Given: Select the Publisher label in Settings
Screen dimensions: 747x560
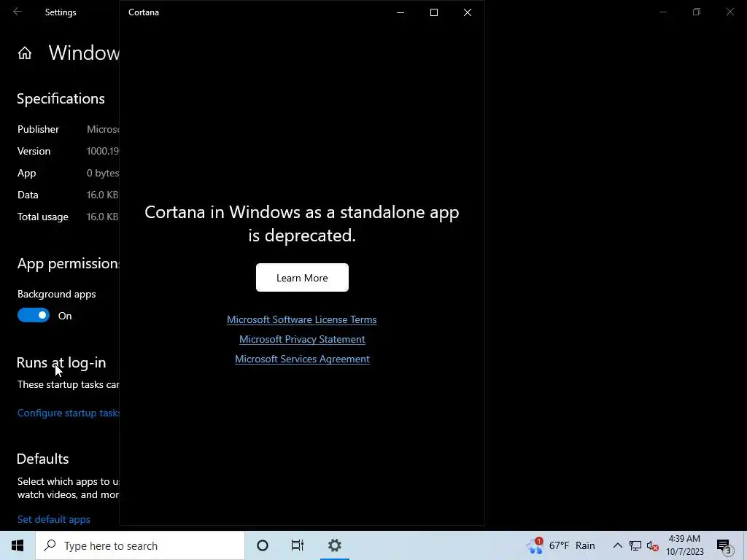Looking at the screenshot, I should click(x=38, y=129).
